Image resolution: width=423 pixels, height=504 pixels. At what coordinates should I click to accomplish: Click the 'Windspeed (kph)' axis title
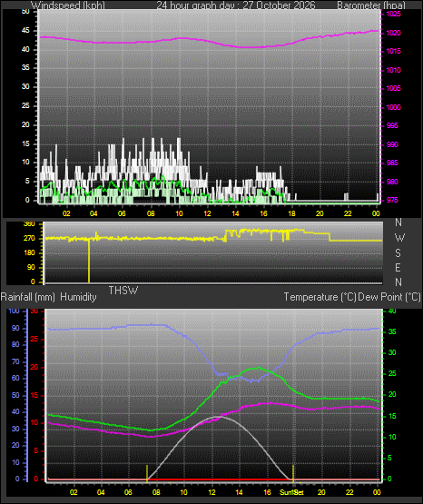pyautogui.click(x=68, y=5)
